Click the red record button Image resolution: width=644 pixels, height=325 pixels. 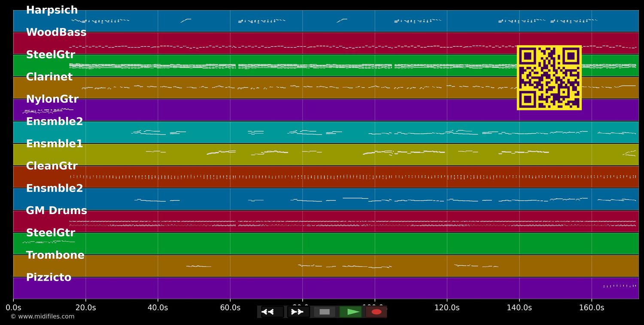click(x=377, y=312)
